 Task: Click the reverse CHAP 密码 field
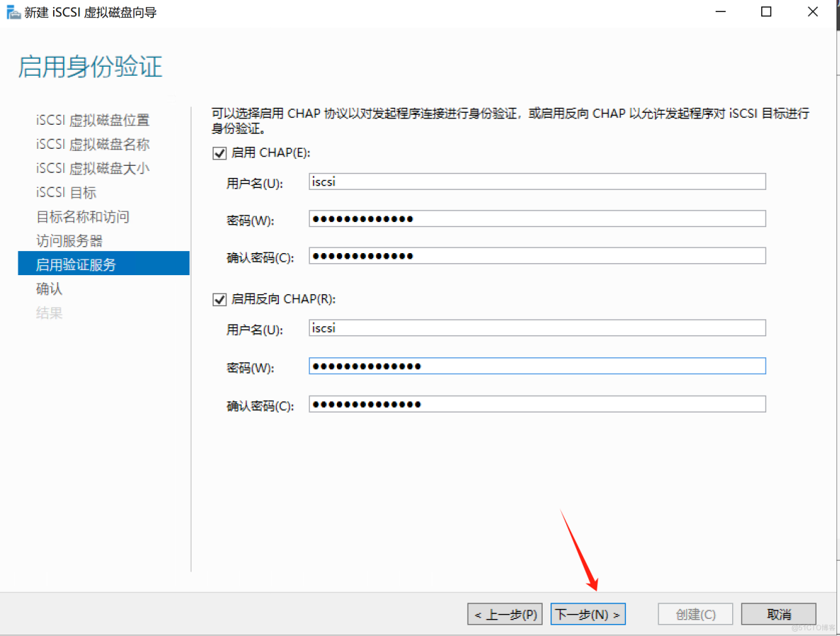click(537, 366)
